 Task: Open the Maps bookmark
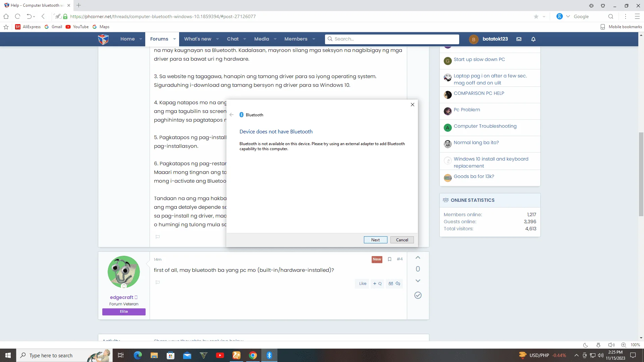(101, 27)
